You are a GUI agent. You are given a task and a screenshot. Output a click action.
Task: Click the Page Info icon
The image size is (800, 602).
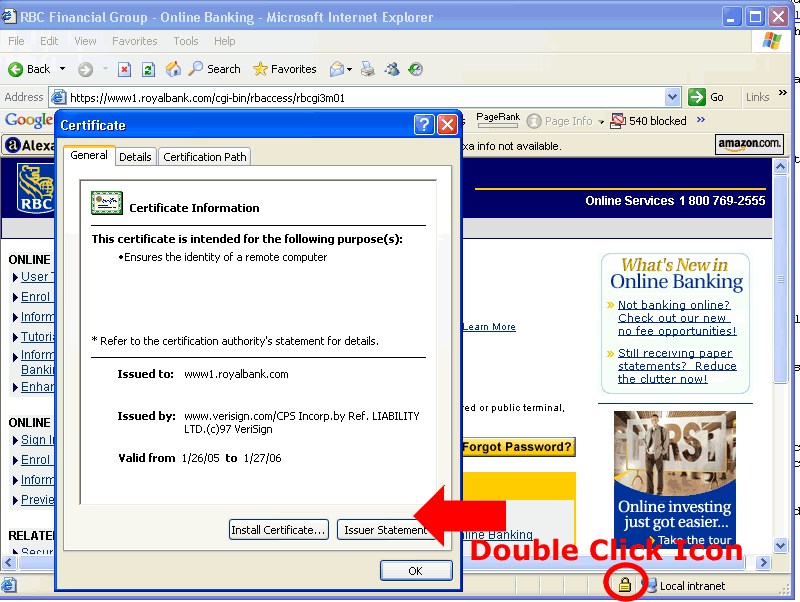coord(534,121)
